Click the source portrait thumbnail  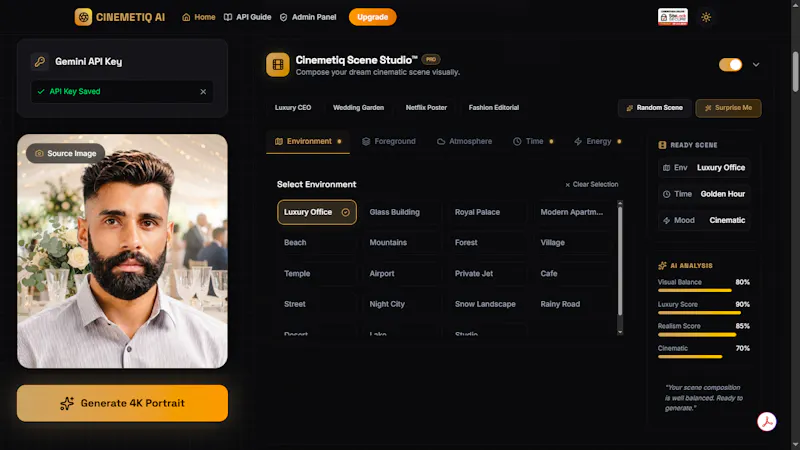click(122, 251)
